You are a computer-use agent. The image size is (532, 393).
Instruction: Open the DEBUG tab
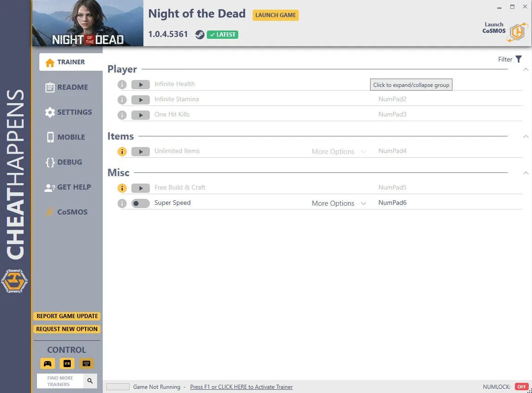tap(63, 162)
